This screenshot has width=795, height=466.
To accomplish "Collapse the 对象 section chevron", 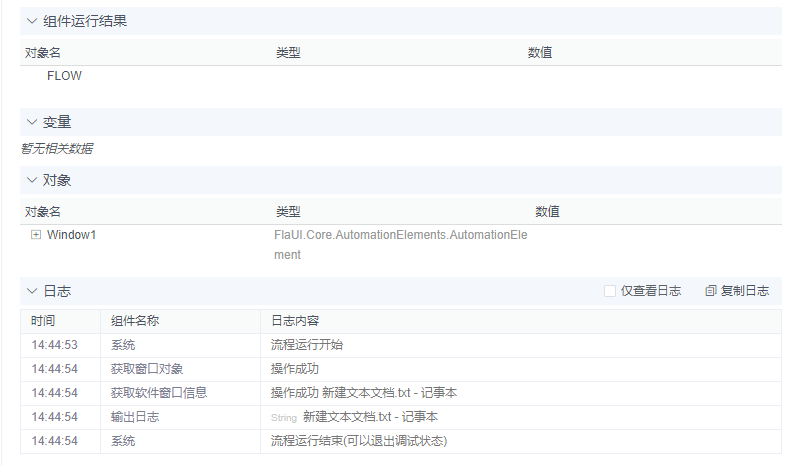I will click(32, 180).
